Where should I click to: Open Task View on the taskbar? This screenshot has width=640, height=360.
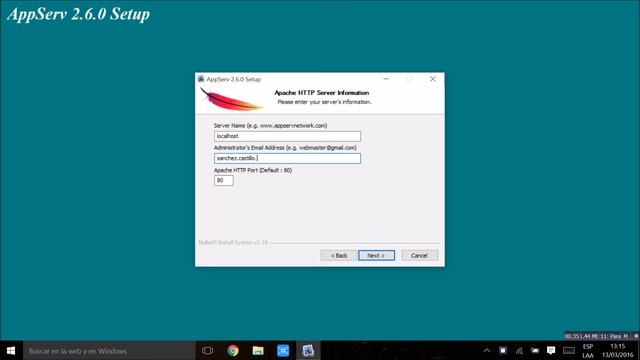[x=207, y=351]
